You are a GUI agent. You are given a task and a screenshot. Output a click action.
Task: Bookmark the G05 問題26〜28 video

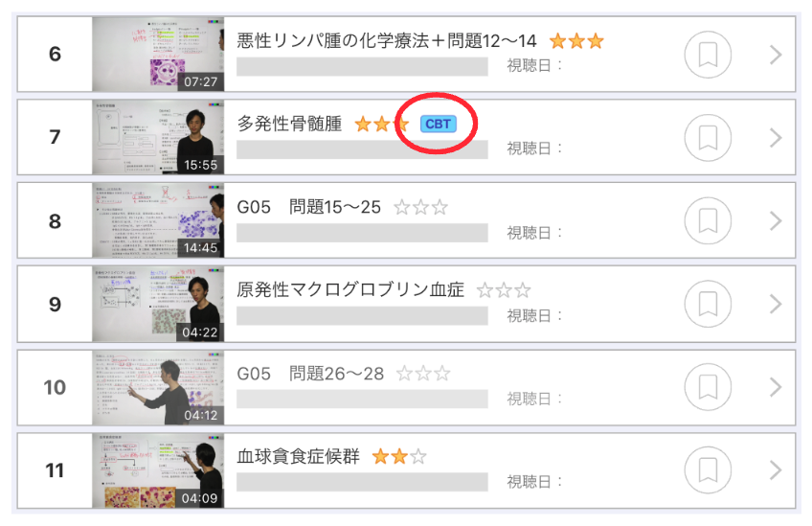click(x=708, y=387)
